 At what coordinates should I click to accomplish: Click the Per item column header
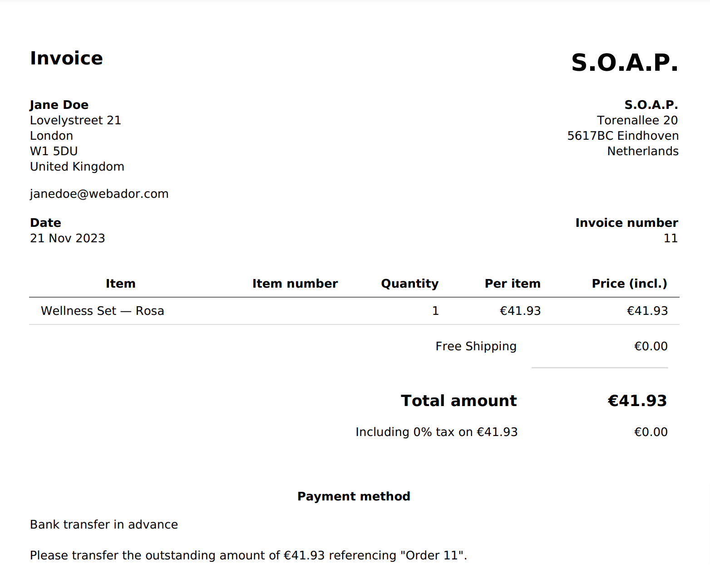pyautogui.click(x=513, y=284)
